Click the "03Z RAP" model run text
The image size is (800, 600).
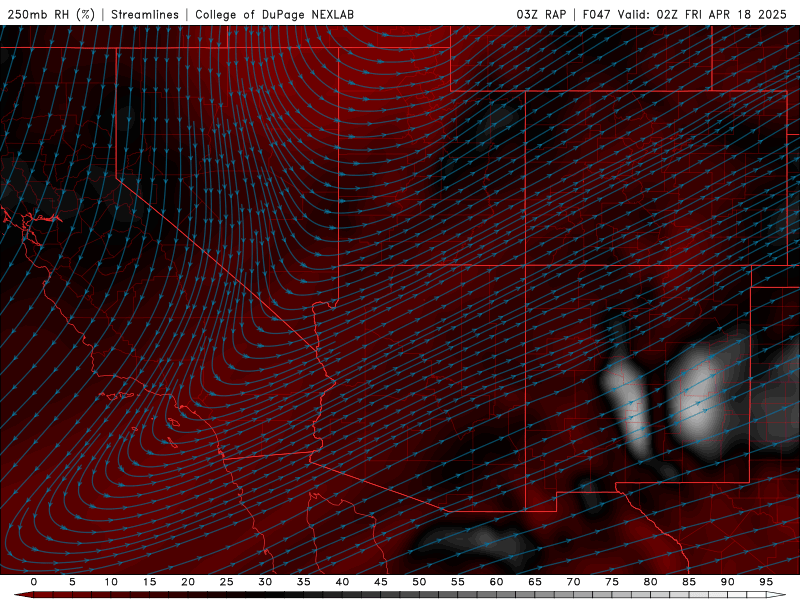point(541,14)
